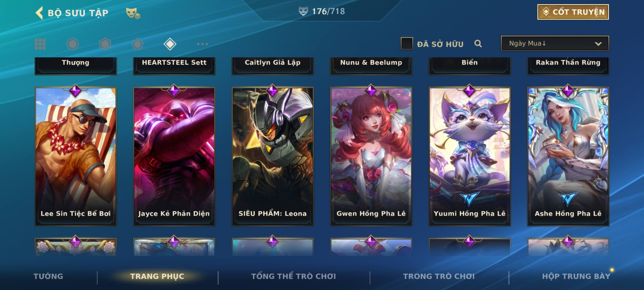Open more filters via the three dots
644x290 pixels.
point(202,44)
